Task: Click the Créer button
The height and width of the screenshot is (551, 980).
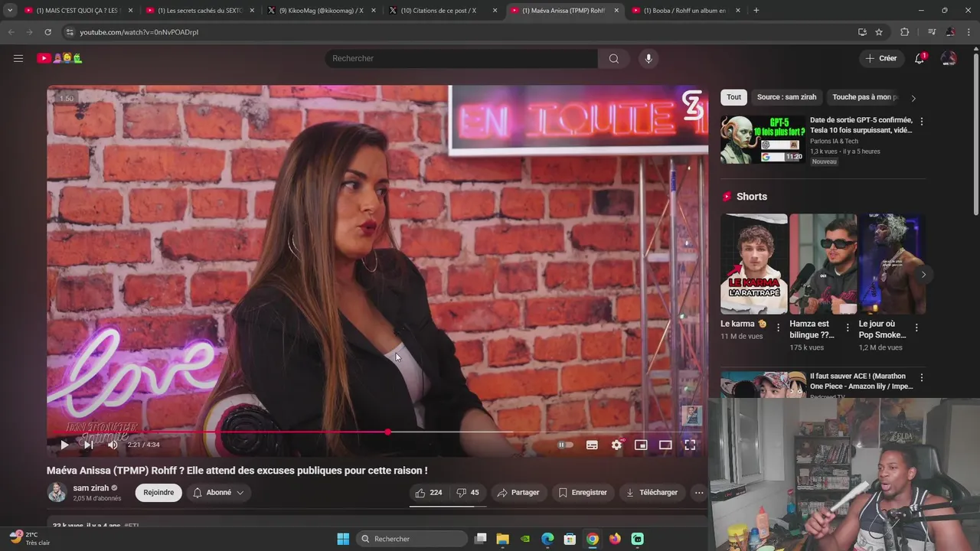Action: pos(880,58)
